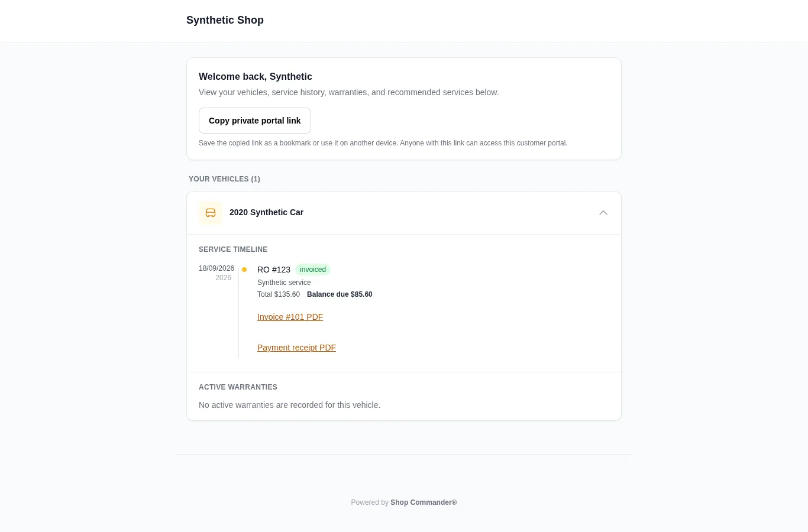
Task: Click the Welcome back, Synthetic heading
Action: 256,76
